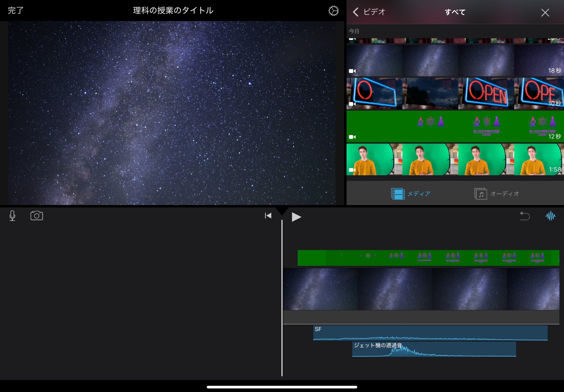The image size is (564, 392).
Task: Select the 18-second starry sky video
Action: click(x=455, y=60)
